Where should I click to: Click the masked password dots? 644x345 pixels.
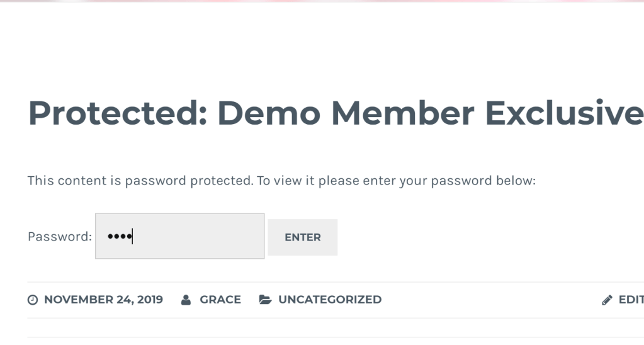pyautogui.click(x=118, y=237)
